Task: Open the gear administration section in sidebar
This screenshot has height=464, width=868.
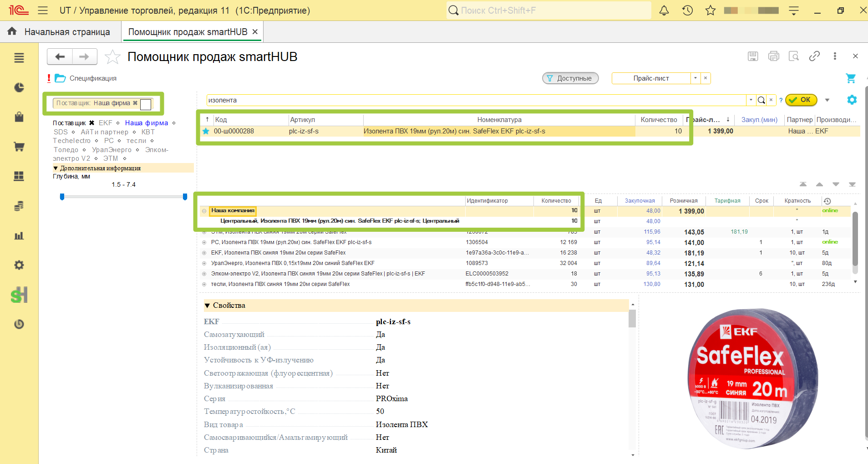Action: 19,265
